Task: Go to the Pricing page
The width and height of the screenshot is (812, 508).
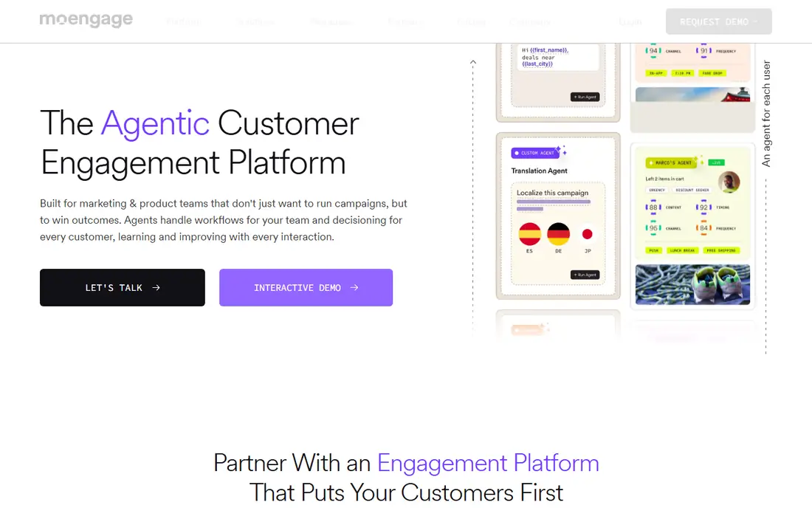Action: (x=471, y=21)
